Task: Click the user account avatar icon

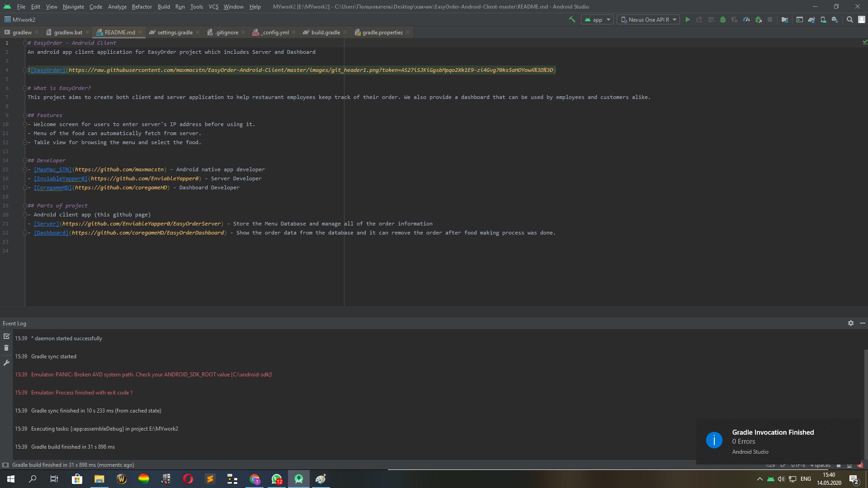Action: point(862,19)
